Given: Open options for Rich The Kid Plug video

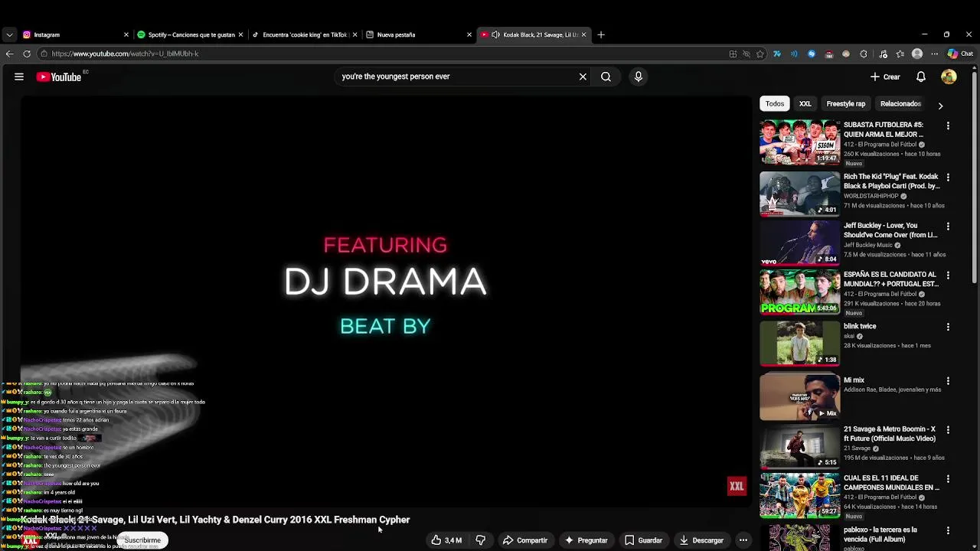Looking at the screenshot, I should point(948,177).
